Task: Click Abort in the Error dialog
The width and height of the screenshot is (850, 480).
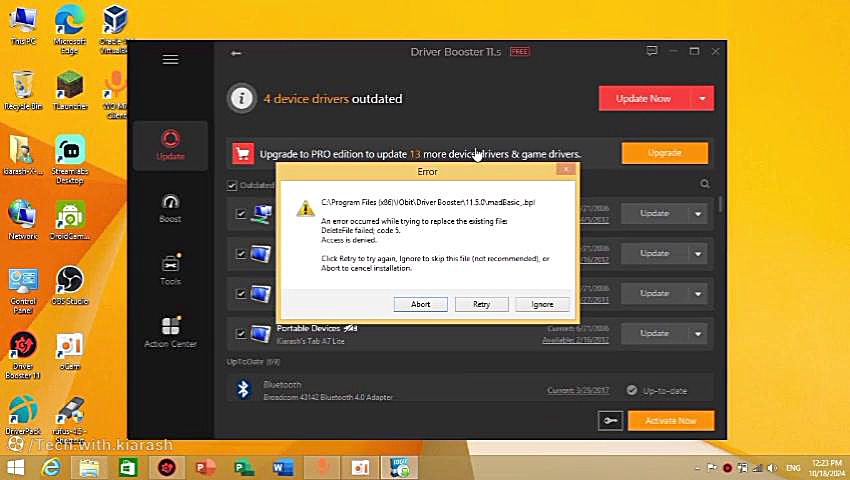Action: (421, 304)
